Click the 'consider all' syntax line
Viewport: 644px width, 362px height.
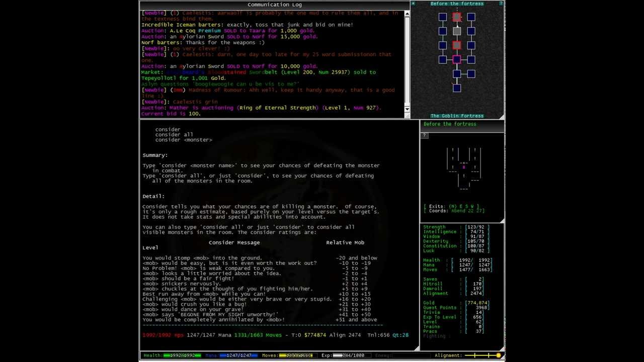[x=174, y=135]
